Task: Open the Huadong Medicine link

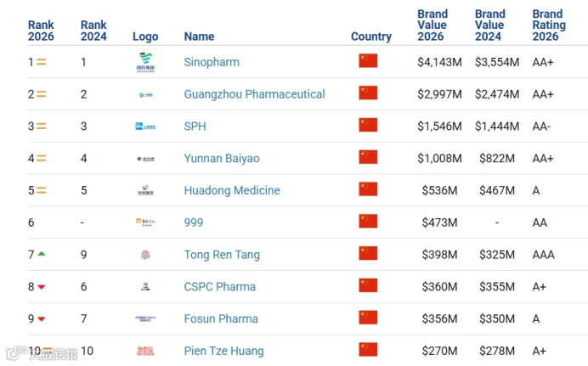Action: click(x=232, y=190)
